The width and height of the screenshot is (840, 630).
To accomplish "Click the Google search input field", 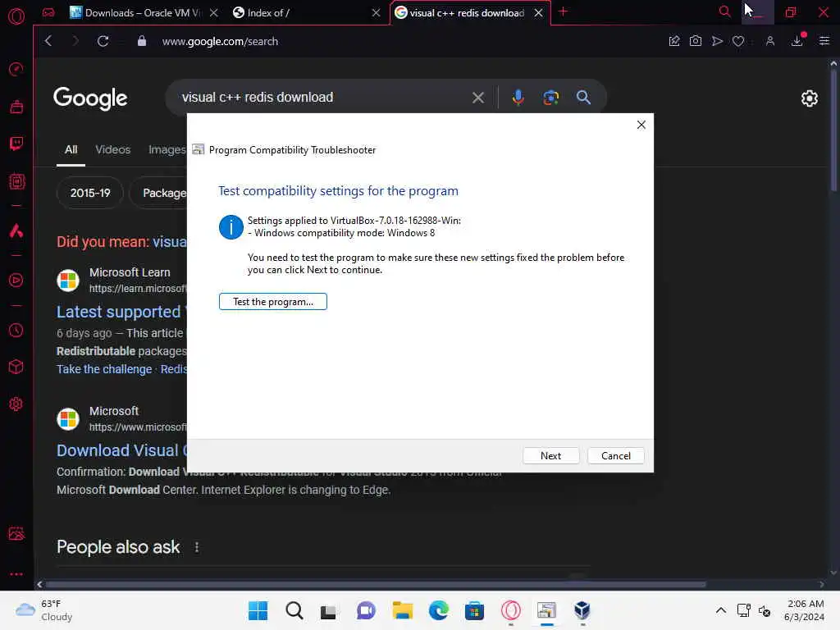I will coord(322,98).
